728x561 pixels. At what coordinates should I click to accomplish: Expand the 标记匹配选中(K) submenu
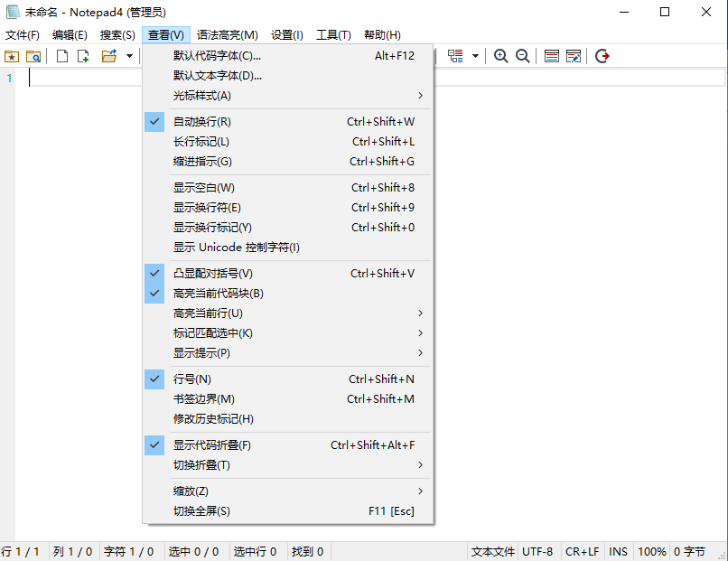pos(288,333)
